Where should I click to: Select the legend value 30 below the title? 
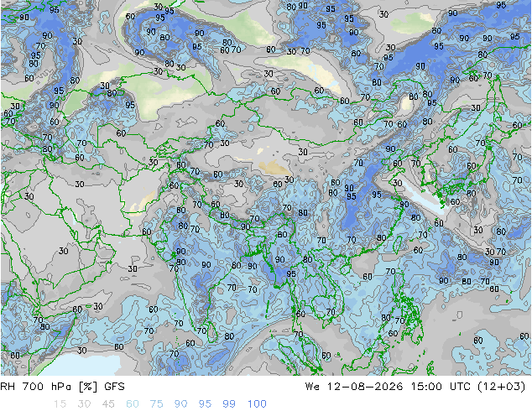pyautogui.click(x=84, y=404)
